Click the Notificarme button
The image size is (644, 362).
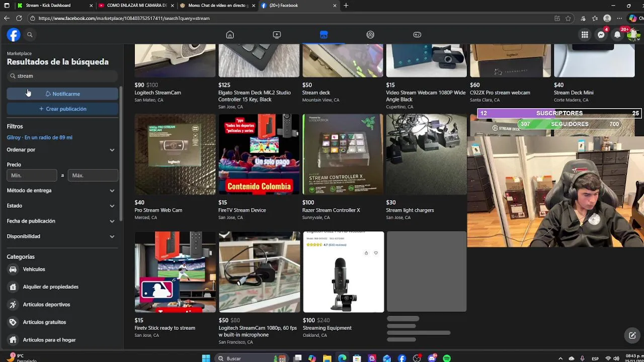62,94
